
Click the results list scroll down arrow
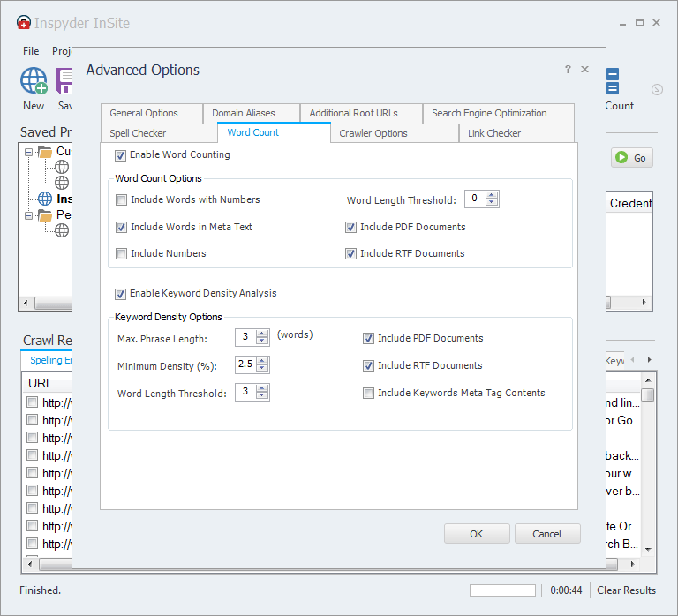pyautogui.click(x=648, y=550)
